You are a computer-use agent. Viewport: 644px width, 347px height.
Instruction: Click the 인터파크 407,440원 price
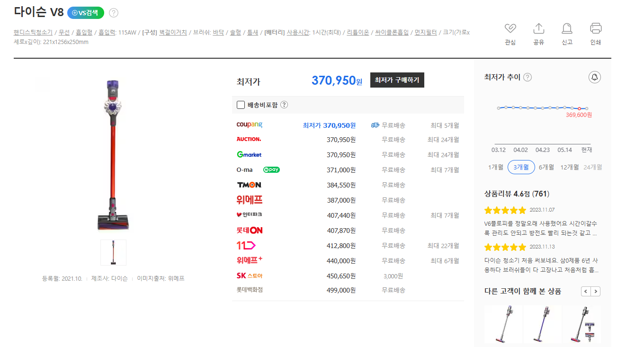341,215
